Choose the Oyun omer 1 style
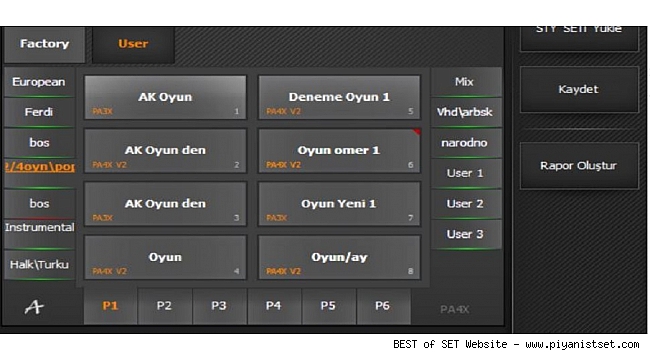 (x=339, y=151)
